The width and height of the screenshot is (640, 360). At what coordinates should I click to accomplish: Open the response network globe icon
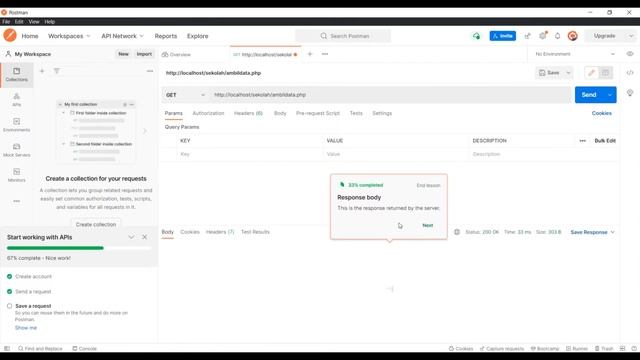457,232
